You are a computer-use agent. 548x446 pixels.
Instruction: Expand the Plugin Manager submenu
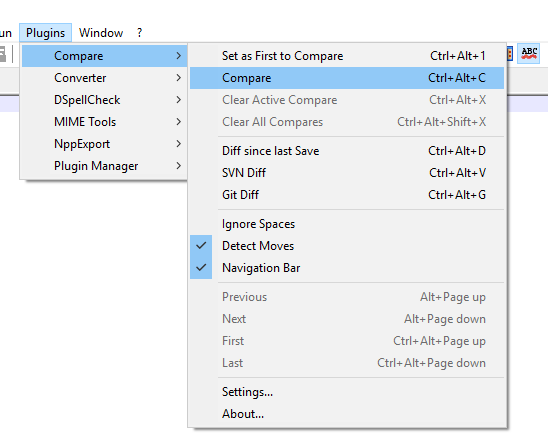[104, 166]
